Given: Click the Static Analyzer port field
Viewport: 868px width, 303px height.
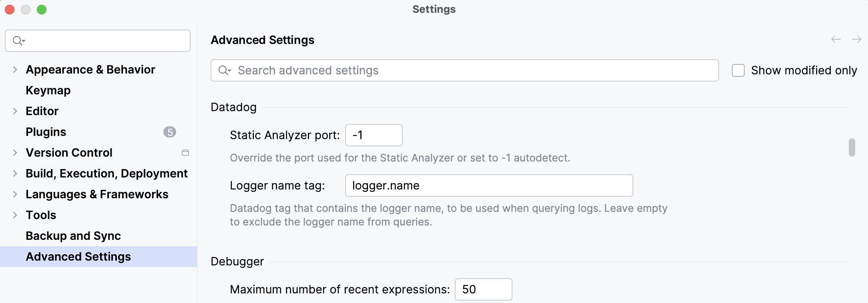Looking at the screenshot, I should pyautogui.click(x=374, y=135).
